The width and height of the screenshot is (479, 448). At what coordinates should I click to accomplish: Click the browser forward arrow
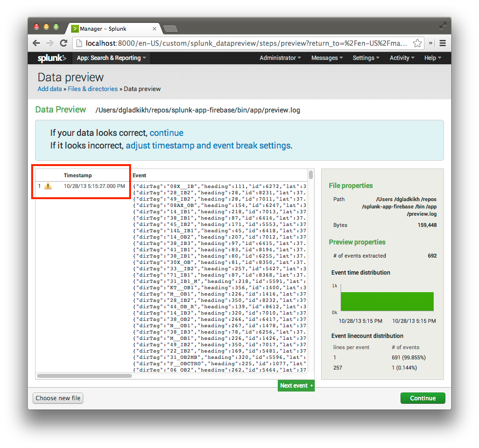coord(50,43)
